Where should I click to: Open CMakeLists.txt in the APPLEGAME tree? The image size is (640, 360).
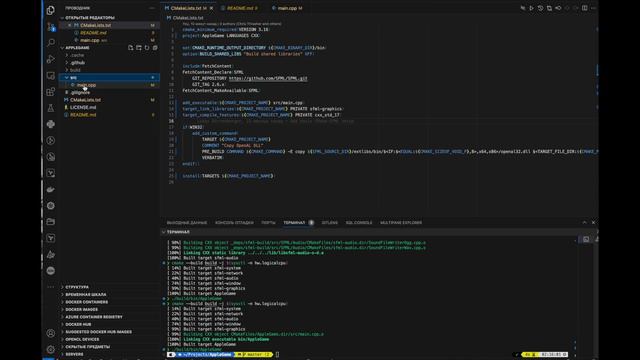coord(109,100)
